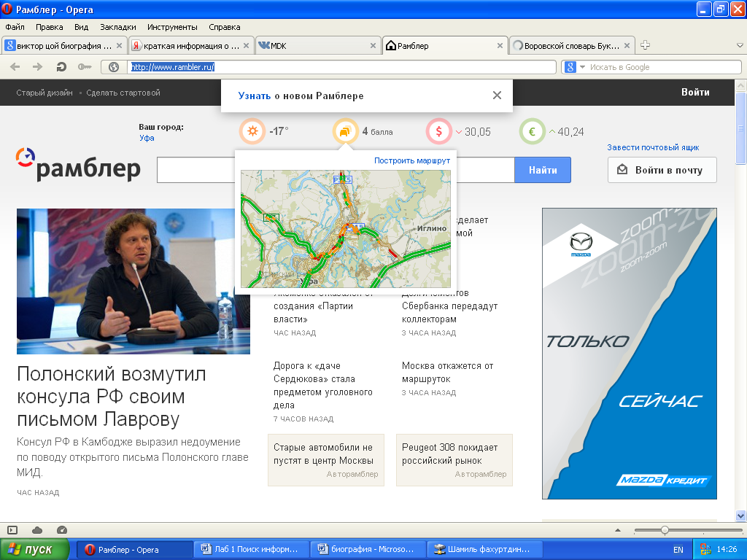The image size is (747, 560).
Task: Open the Справка menu
Action: pyautogui.click(x=225, y=27)
